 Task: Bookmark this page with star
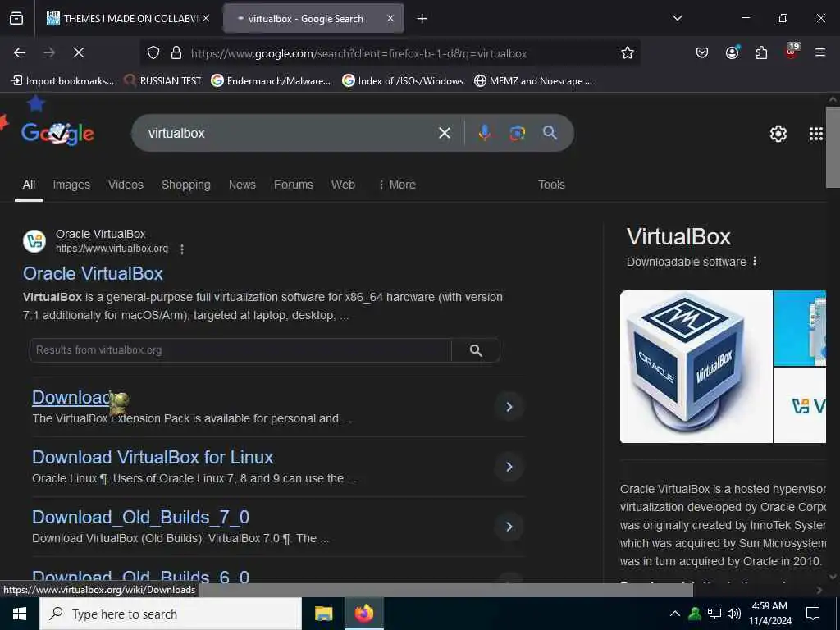click(x=628, y=52)
